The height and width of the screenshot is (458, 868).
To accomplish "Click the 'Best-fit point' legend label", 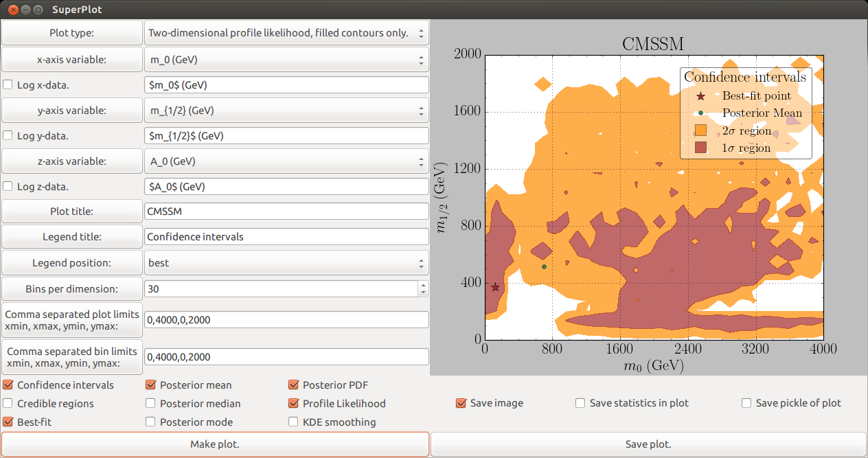I will pyautogui.click(x=757, y=96).
